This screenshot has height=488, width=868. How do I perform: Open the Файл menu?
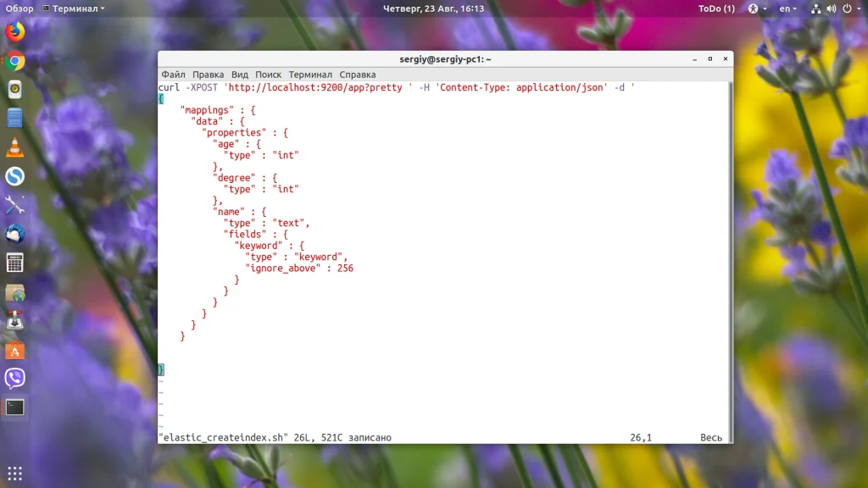pyautogui.click(x=173, y=75)
